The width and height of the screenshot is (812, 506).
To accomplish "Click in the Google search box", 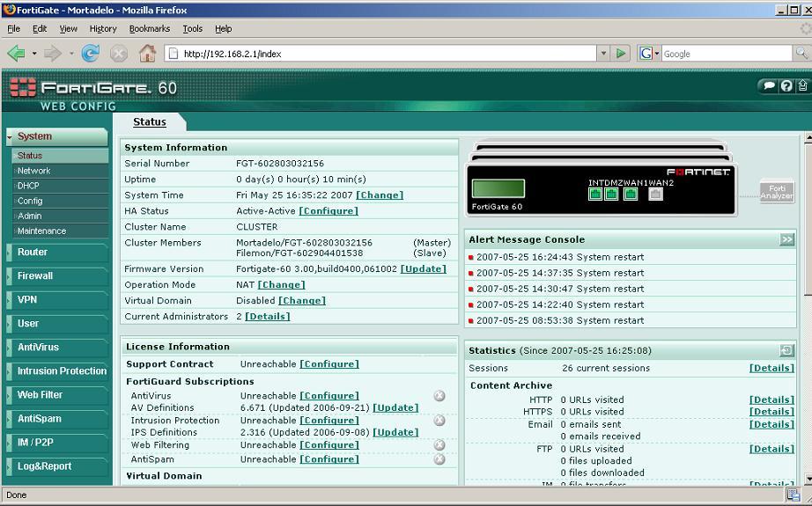I will point(727,54).
